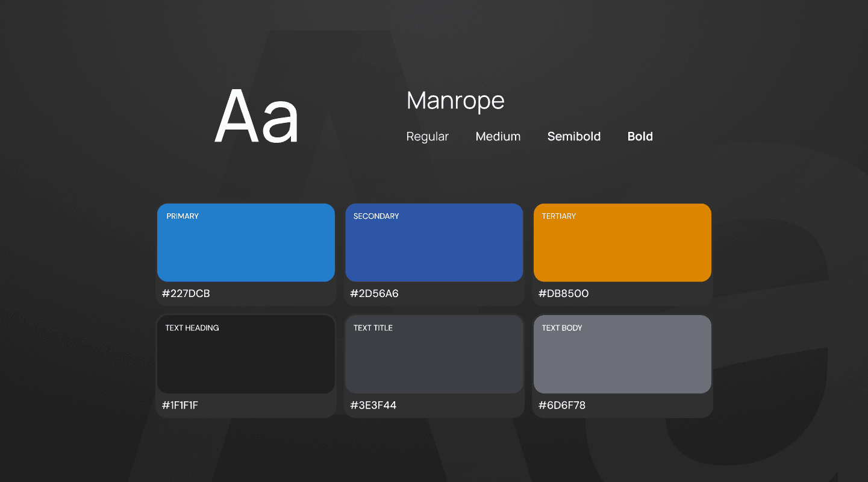This screenshot has width=868, height=482.
Task: Click the hex code #DB8500
Action: (x=563, y=294)
